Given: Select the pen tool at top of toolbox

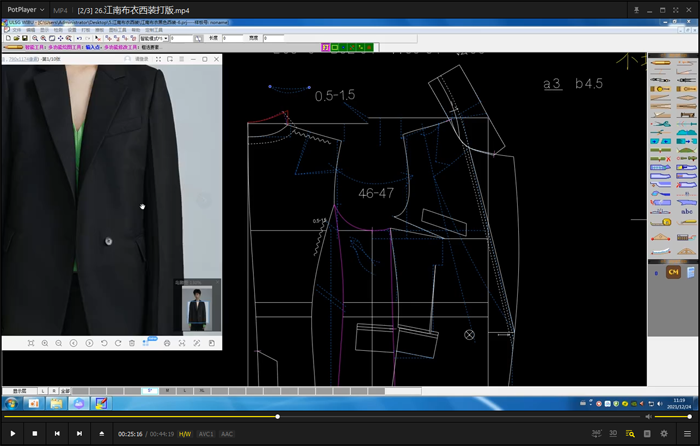Looking at the screenshot, I should tap(660, 63).
